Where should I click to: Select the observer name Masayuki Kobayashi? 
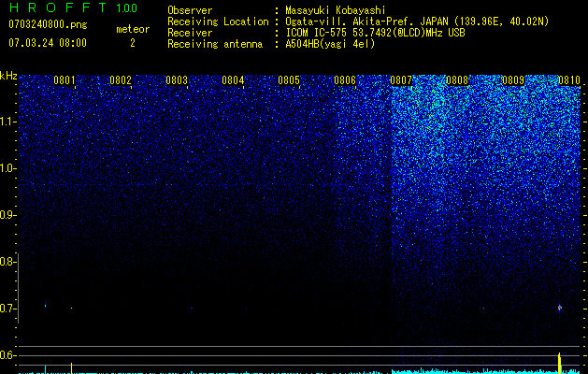[336, 10]
